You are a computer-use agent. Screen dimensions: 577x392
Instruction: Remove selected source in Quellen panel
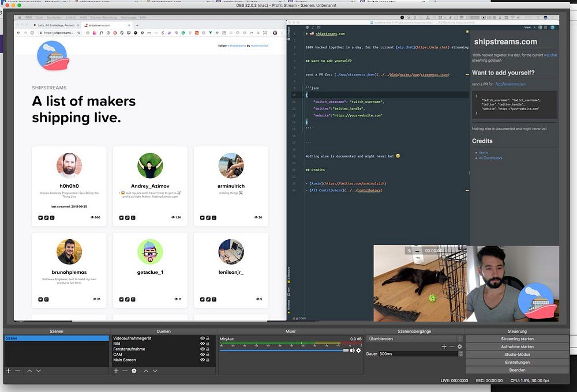coord(125,371)
